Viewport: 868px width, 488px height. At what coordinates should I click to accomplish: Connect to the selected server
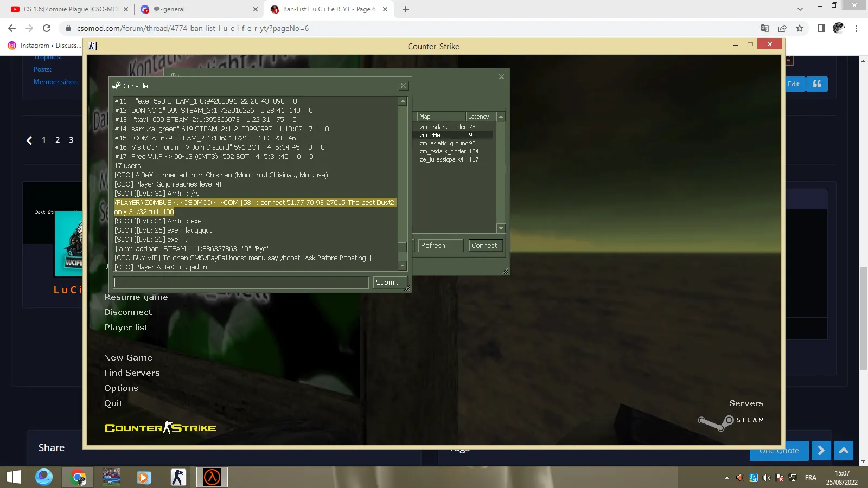tap(484, 246)
